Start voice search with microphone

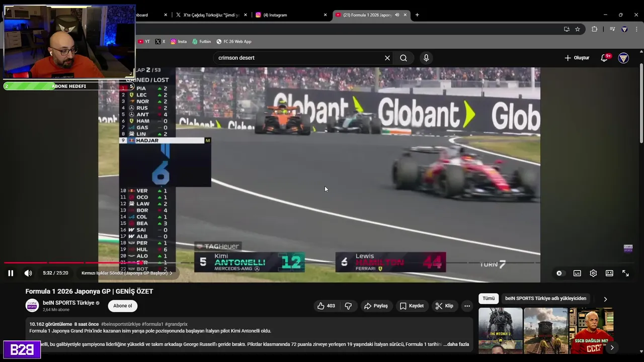[x=426, y=58]
